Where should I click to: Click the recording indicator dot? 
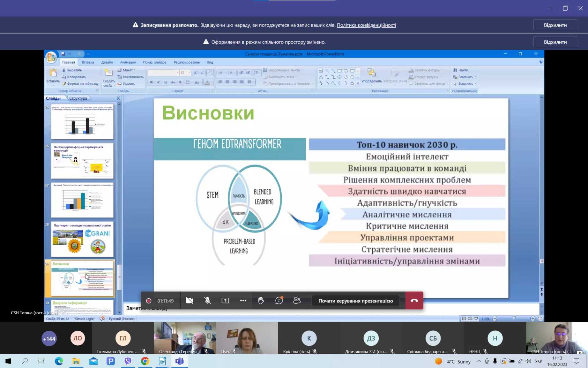point(148,301)
